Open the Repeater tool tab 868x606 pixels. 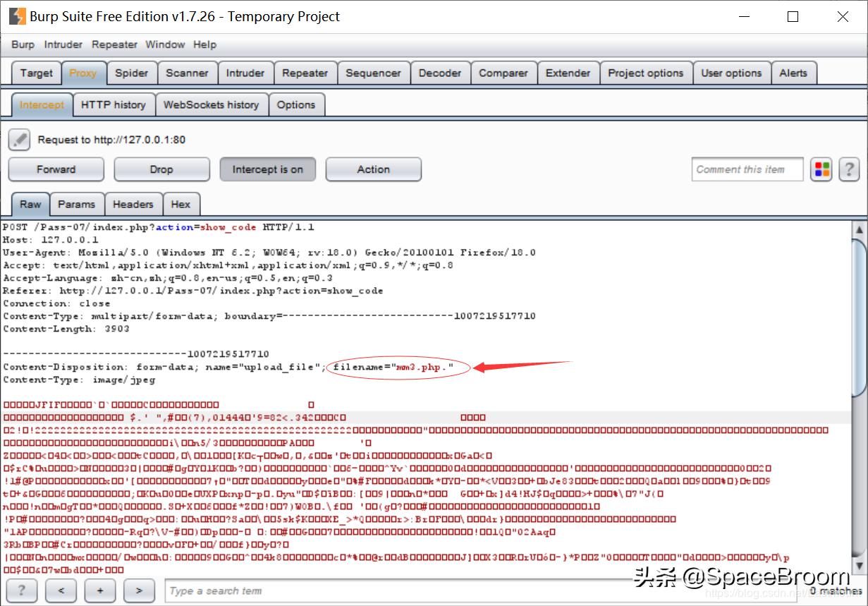coord(305,73)
